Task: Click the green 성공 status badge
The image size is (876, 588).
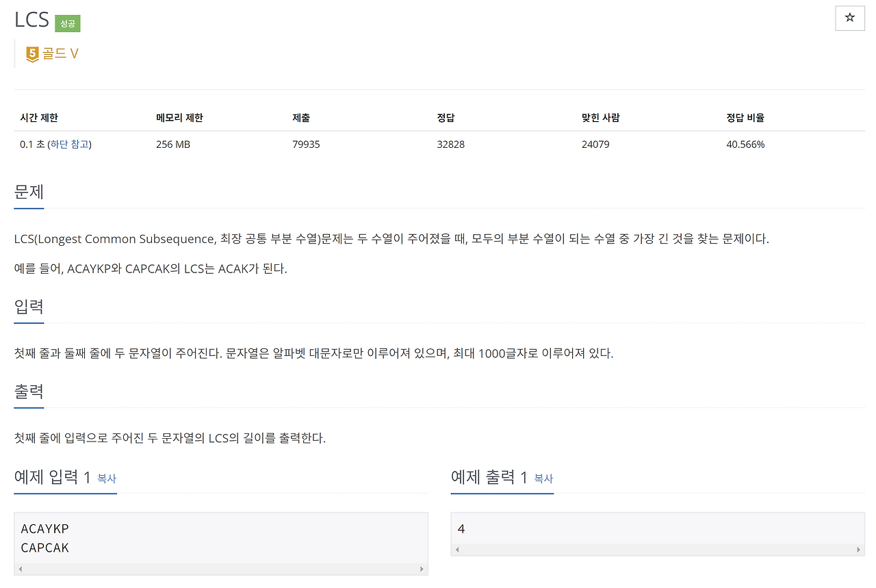Action: 66,23
